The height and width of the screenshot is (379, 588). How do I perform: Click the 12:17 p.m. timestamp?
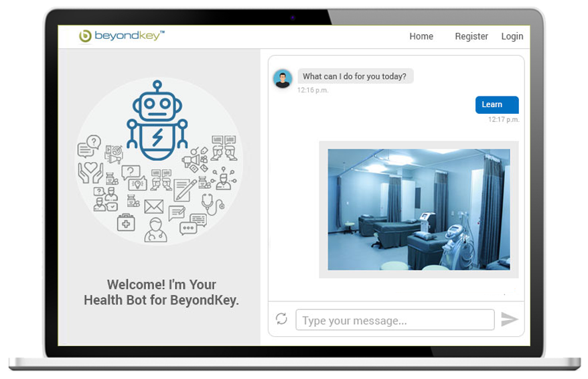[x=504, y=120]
